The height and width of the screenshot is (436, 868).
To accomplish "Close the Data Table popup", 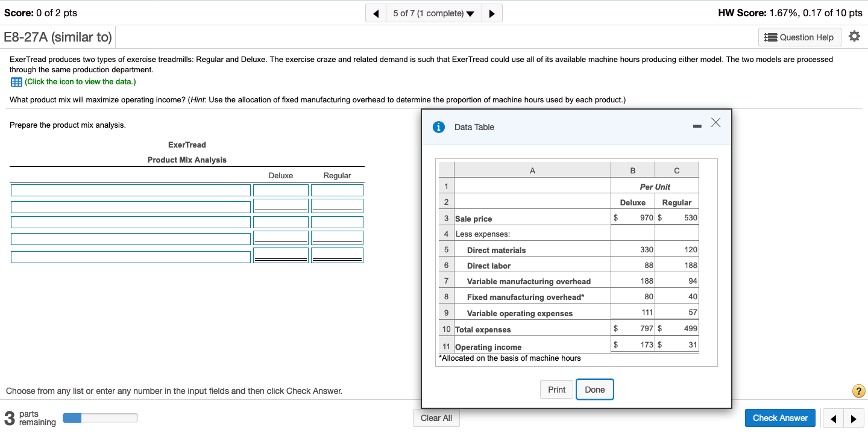I will point(715,123).
